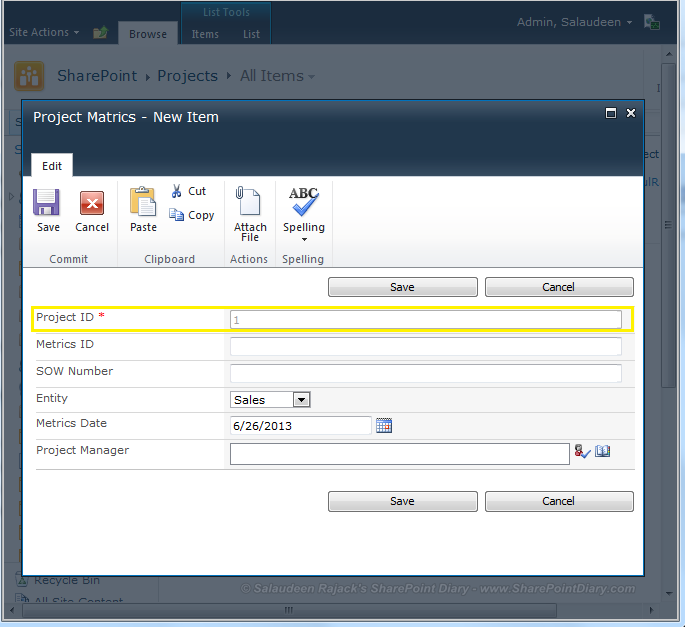685x627 pixels.
Task: Switch to the Items tab
Action: point(205,34)
